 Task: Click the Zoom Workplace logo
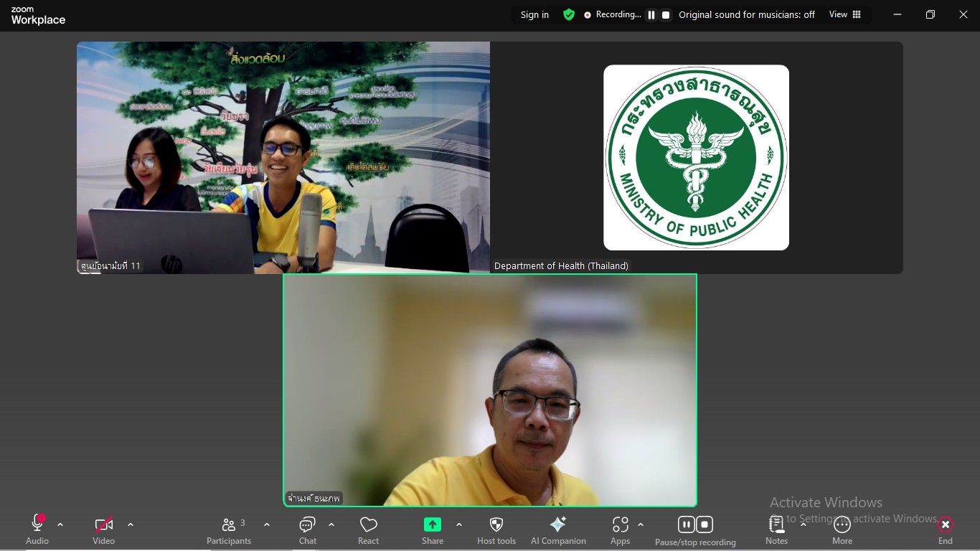(x=38, y=16)
